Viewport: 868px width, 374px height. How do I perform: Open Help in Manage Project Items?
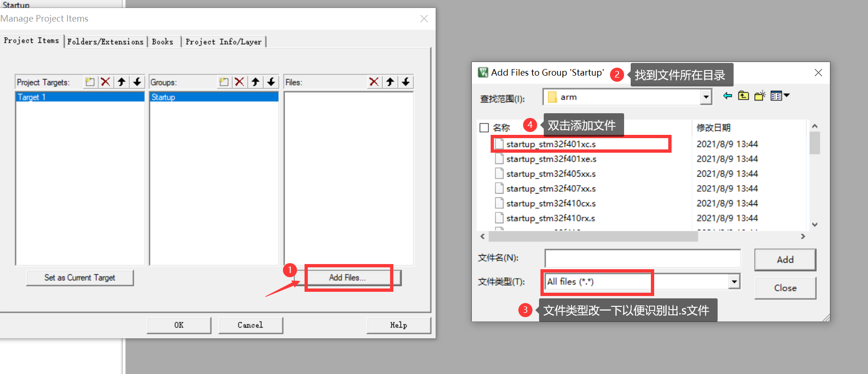coord(399,325)
